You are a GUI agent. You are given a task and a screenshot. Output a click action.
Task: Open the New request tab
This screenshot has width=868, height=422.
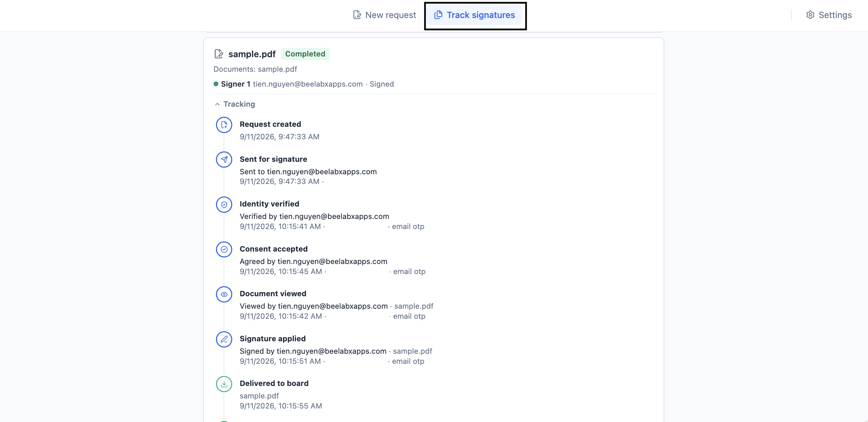pyautogui.click(x=385, y=15)
